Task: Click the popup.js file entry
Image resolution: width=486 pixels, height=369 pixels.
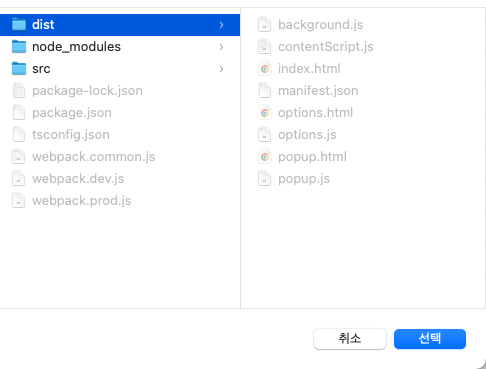Action: [x=304, y=179]
